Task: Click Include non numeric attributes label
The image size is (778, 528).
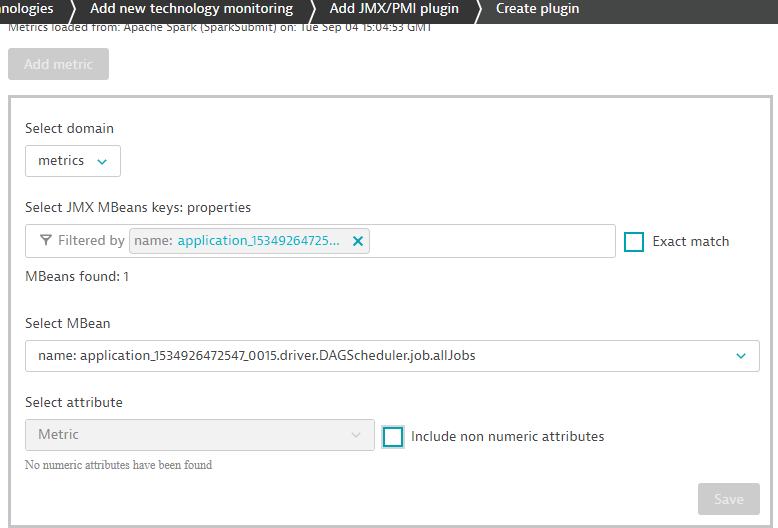Action: tap(507, 437)
